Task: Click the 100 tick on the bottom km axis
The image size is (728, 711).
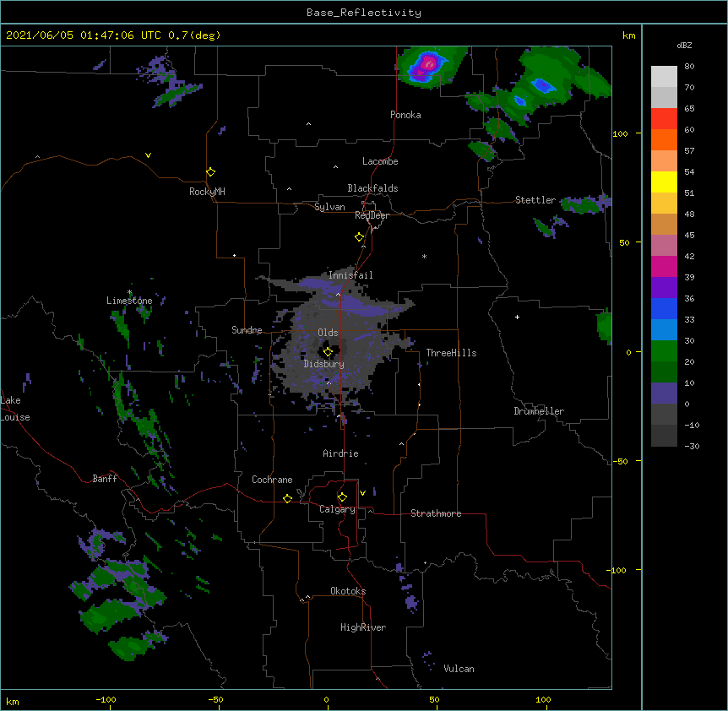Action: (543, 699)
